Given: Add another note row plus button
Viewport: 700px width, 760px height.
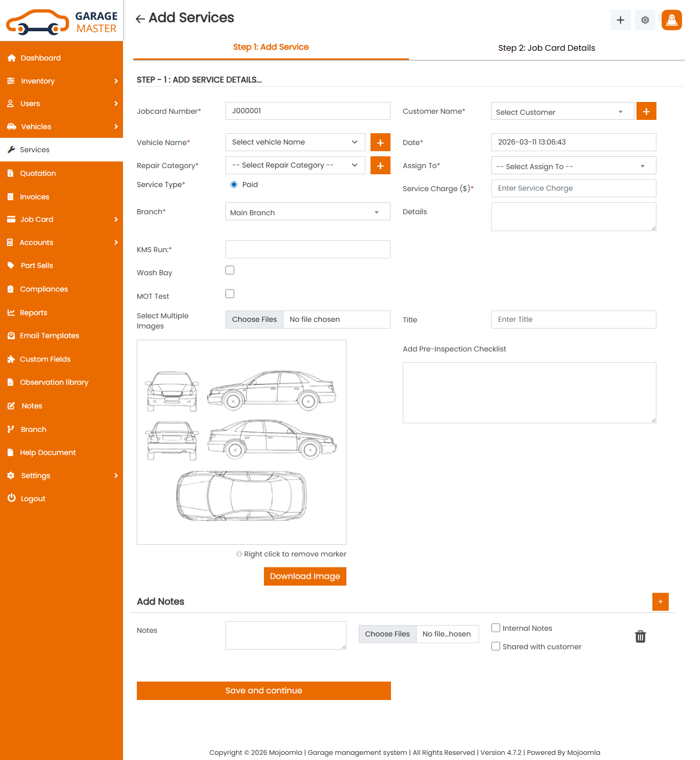Looking at the screenshot, I should (660, 602).
